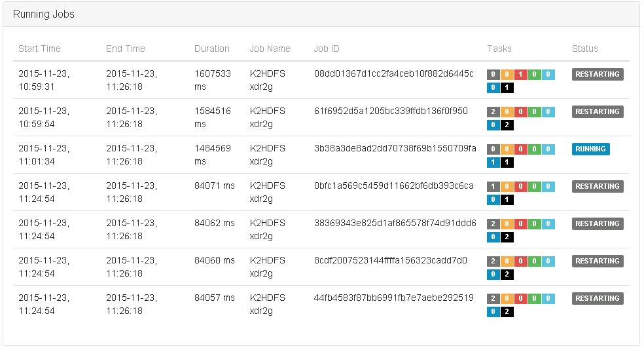Open job 8cdf2007523144ffffa156323cadd7d0
The image size is (644, 348).
391,260
